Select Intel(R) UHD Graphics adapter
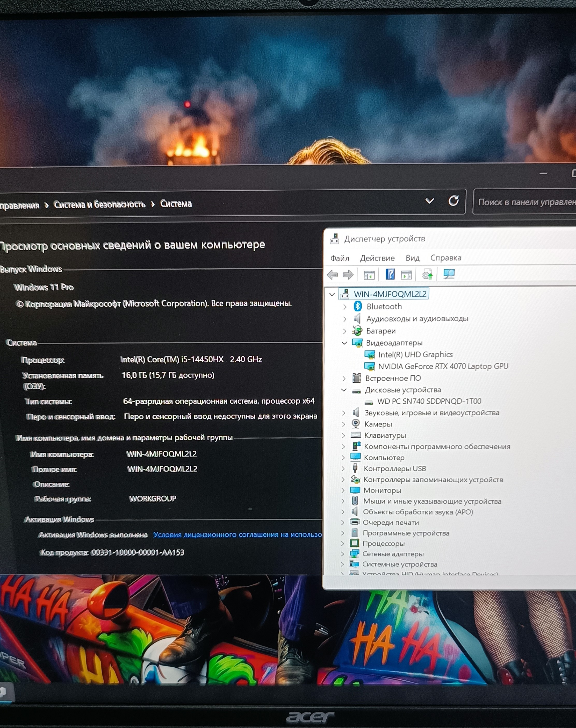The width and height of the screenshot is (576, 728). [415, 355]
